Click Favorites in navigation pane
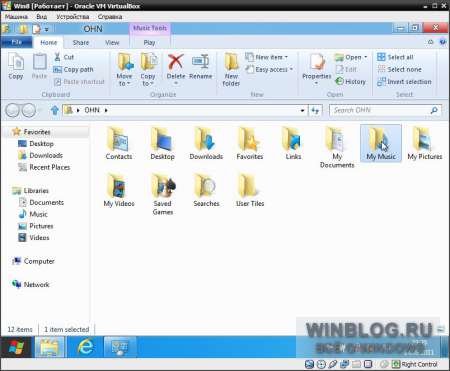The height and width of the screenshot is (371, 450). click(x=37, y=132)
